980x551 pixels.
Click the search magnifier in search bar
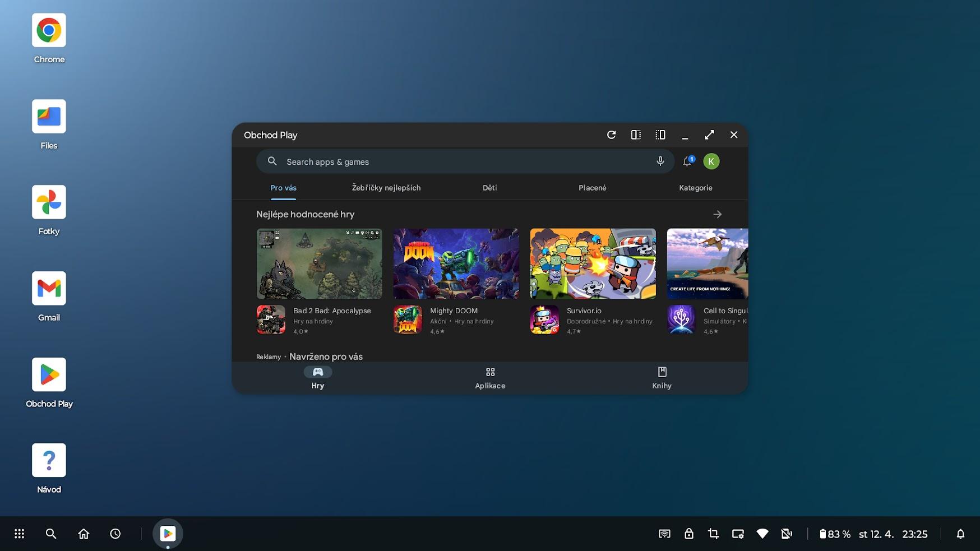(272, 161)
